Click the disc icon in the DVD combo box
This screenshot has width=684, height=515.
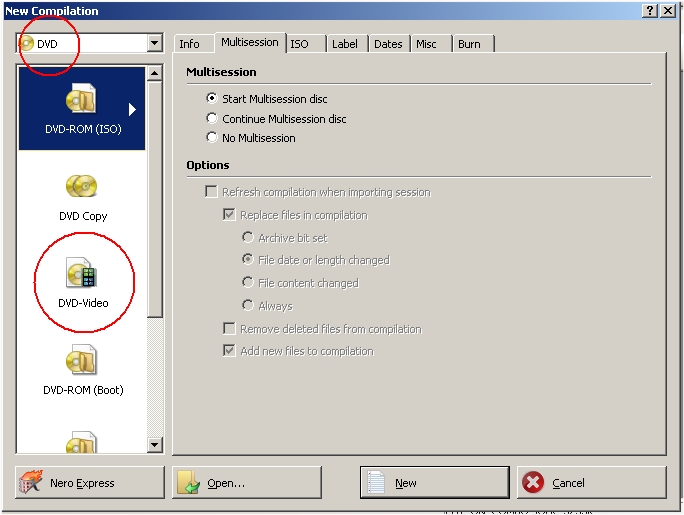pyautogui.click(x=27, y=44)
